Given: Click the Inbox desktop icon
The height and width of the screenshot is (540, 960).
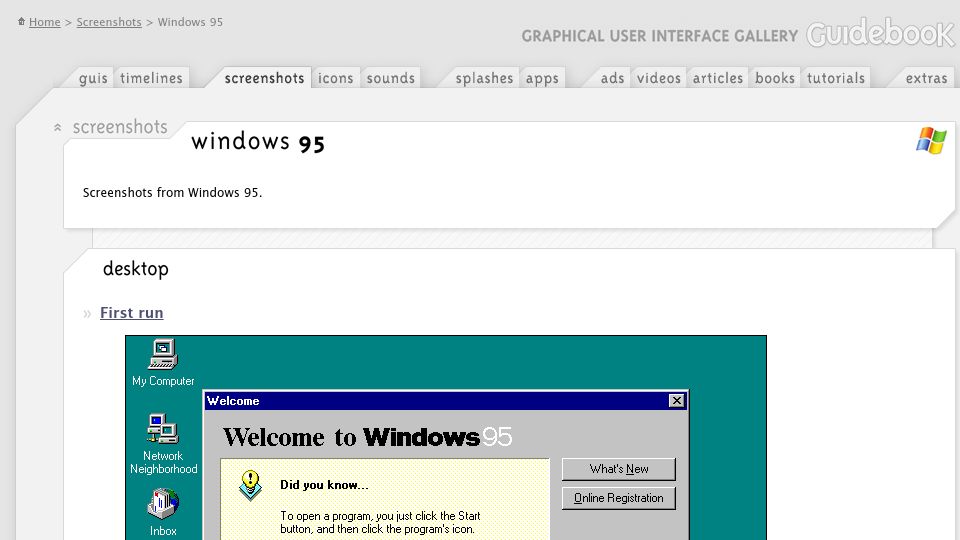Looking at the screenshot, I should [163, 512].
